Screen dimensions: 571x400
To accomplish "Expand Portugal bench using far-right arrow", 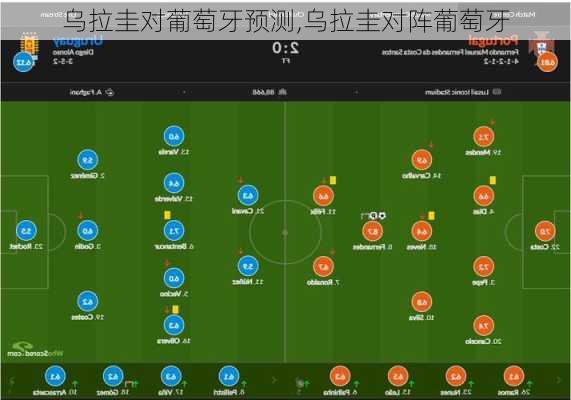I will [559, 380].
